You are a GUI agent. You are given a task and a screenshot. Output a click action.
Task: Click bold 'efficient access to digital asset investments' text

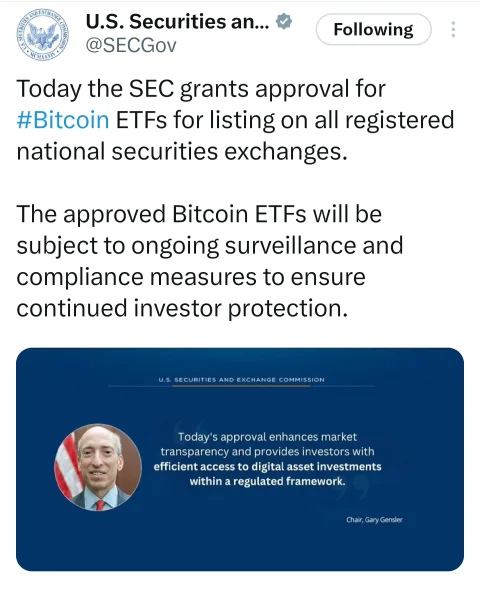[267, 467]
